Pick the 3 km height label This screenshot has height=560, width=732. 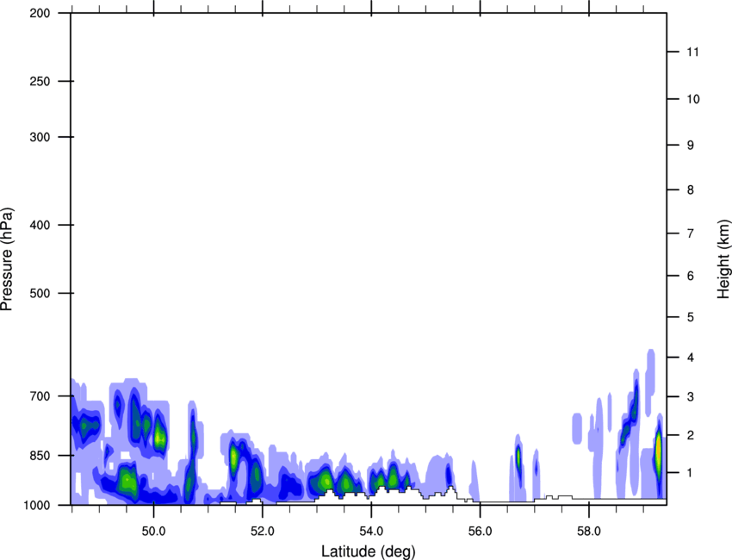click(691, 396)
